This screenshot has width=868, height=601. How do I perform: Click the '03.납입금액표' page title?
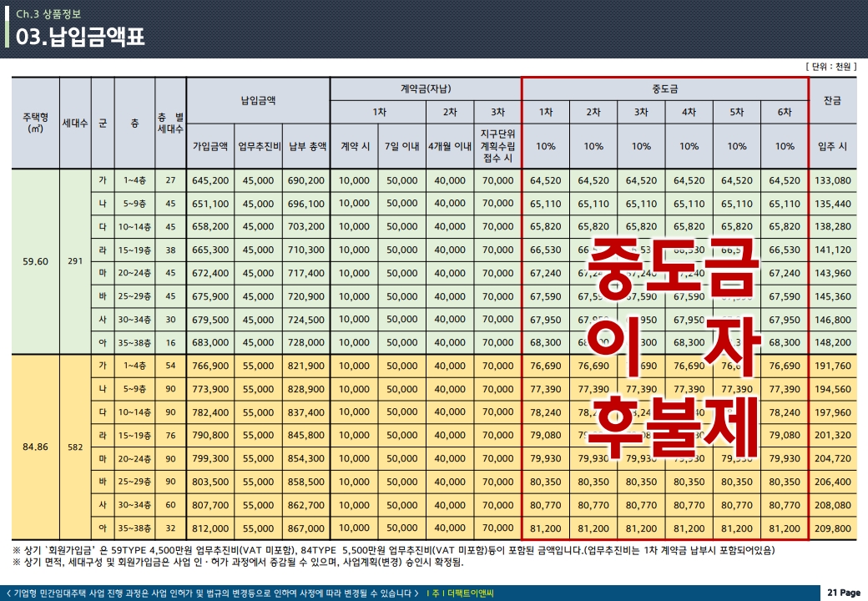click(80, 37)
